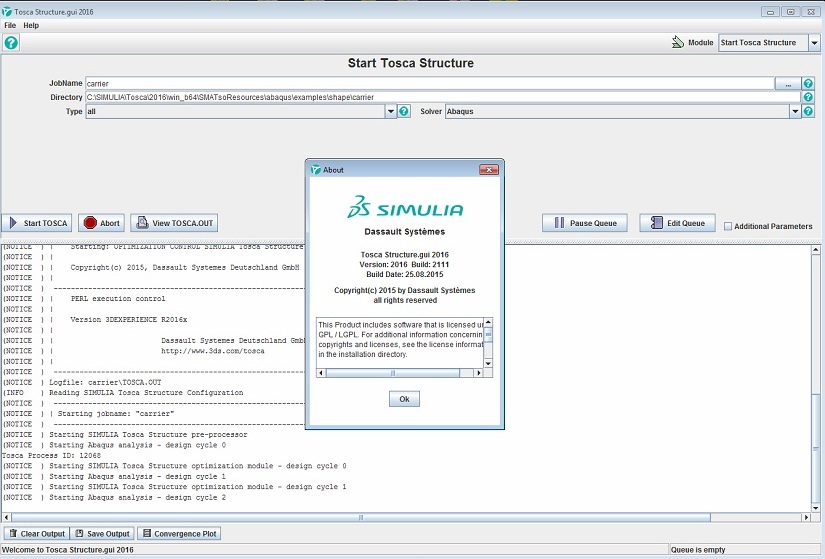Confirm About dialog with Ok
The width and height of the screenshot is (825, 559).
tap(404, 399)
